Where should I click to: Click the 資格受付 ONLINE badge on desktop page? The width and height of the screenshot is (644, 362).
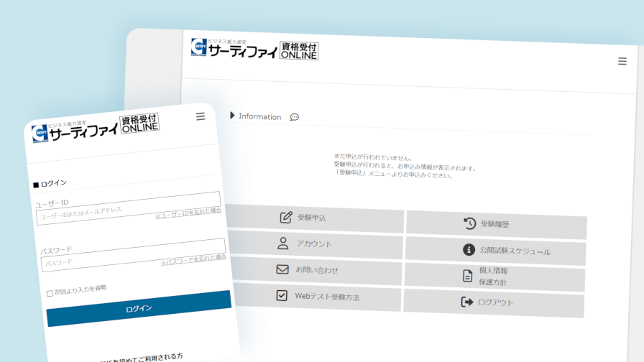point(299,51)
